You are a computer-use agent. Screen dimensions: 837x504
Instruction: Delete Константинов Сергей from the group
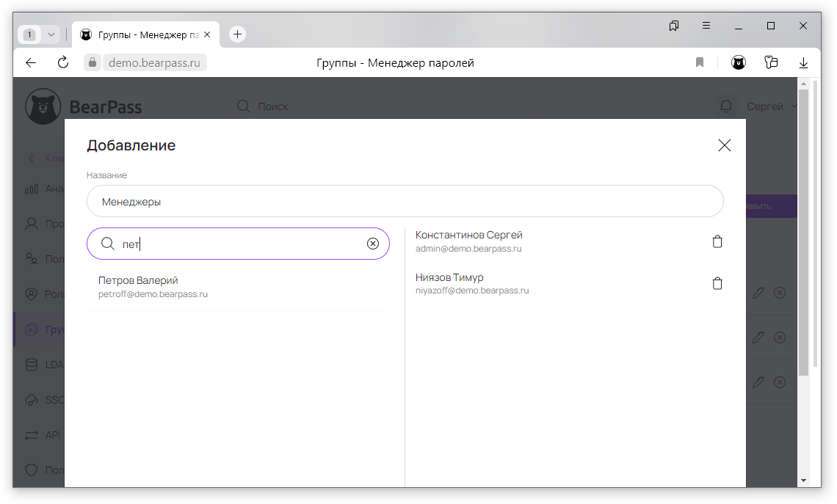point(717,241)
